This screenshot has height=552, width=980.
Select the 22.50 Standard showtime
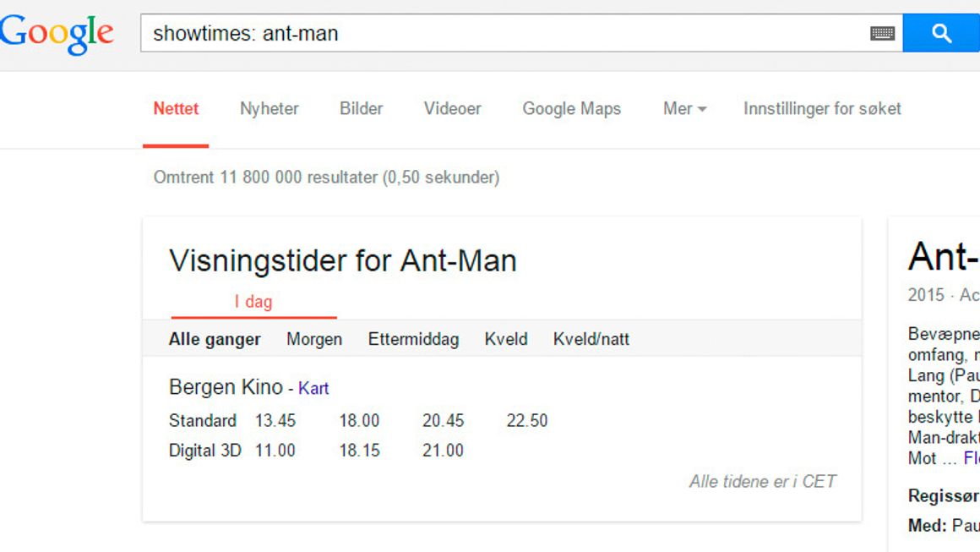pos(528,420)
